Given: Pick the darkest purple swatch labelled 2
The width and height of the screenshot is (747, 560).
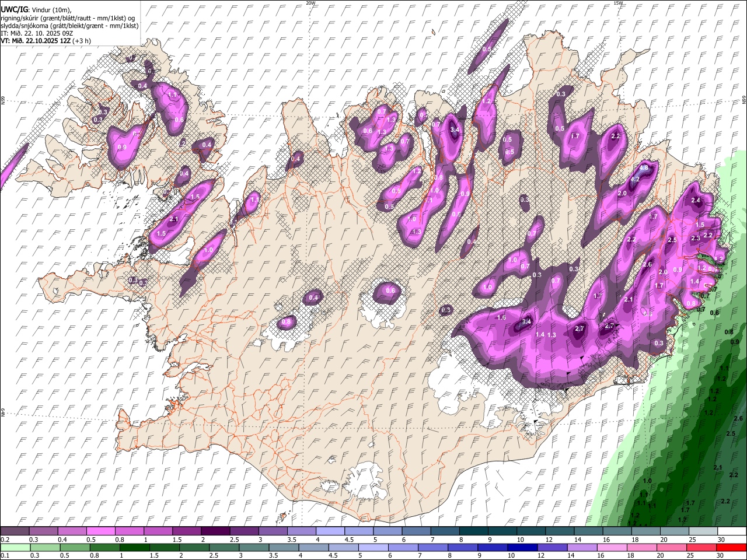Looking at the screenshot, I should [215, 531].
